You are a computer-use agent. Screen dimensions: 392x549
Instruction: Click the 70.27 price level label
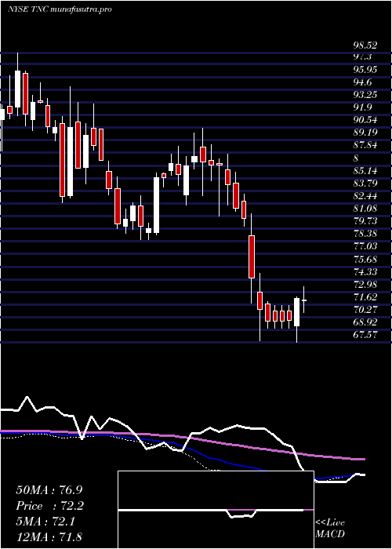pos(365,310)
